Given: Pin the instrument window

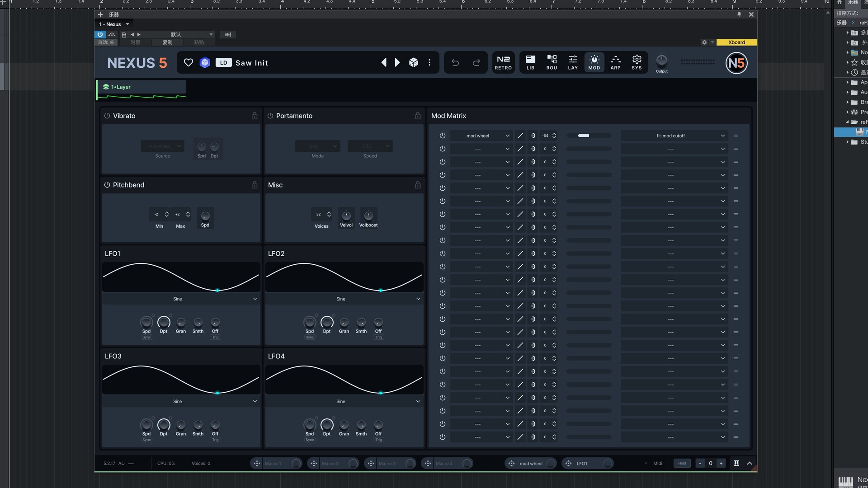Looking at the screenshot, I should [x=739, y=14].
